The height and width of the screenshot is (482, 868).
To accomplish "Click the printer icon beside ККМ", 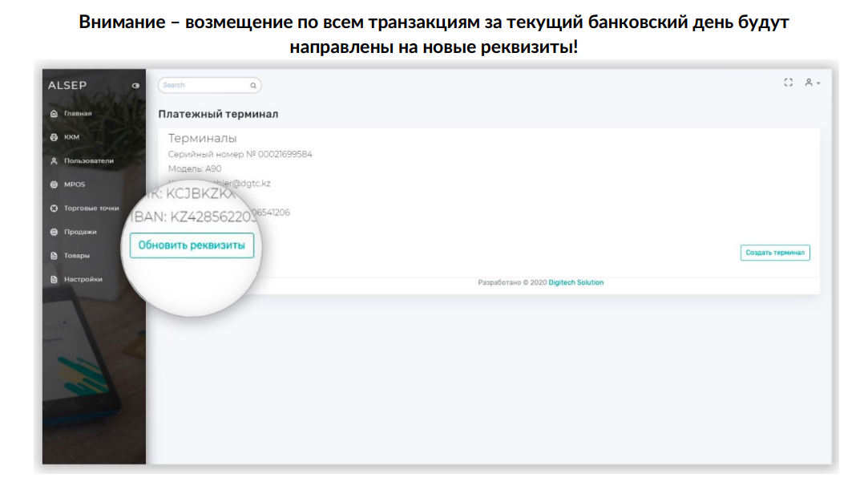I will tap(54, 137).
